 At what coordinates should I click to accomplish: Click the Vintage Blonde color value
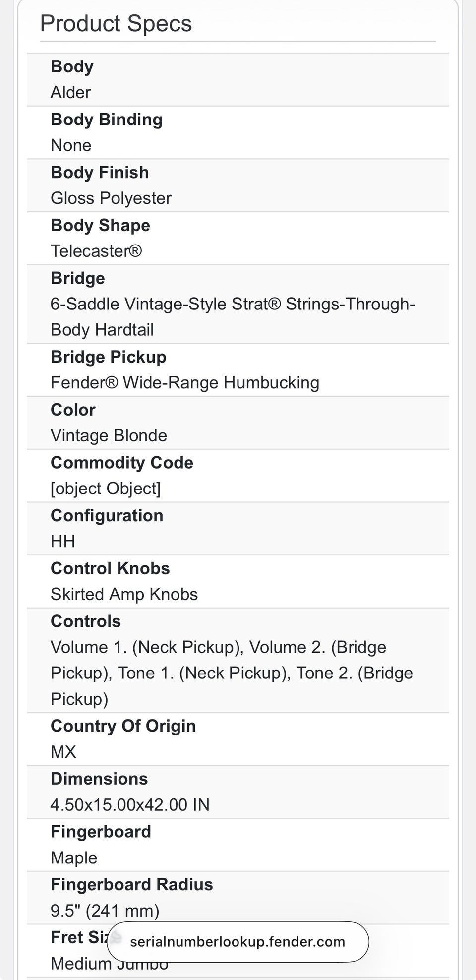pyautogui.click(x=109, y=435)
